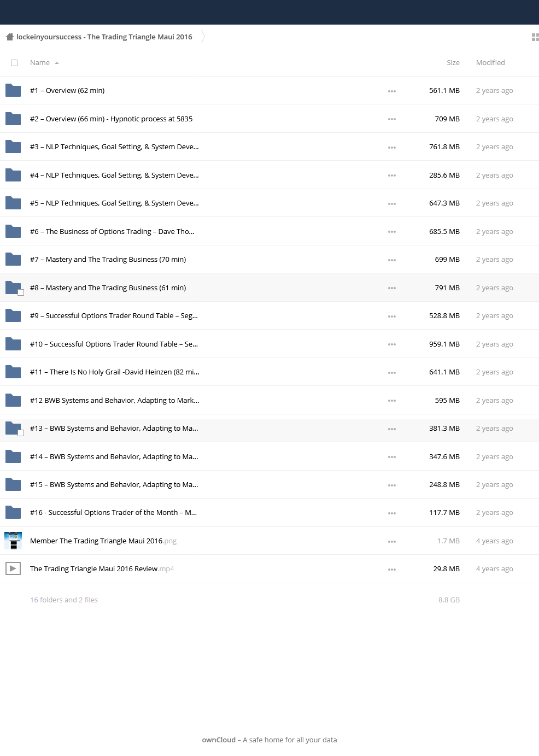This screenshot has height=756, width=539.
Task: Click the ownCloud footer link
Action: pos(219,740)
